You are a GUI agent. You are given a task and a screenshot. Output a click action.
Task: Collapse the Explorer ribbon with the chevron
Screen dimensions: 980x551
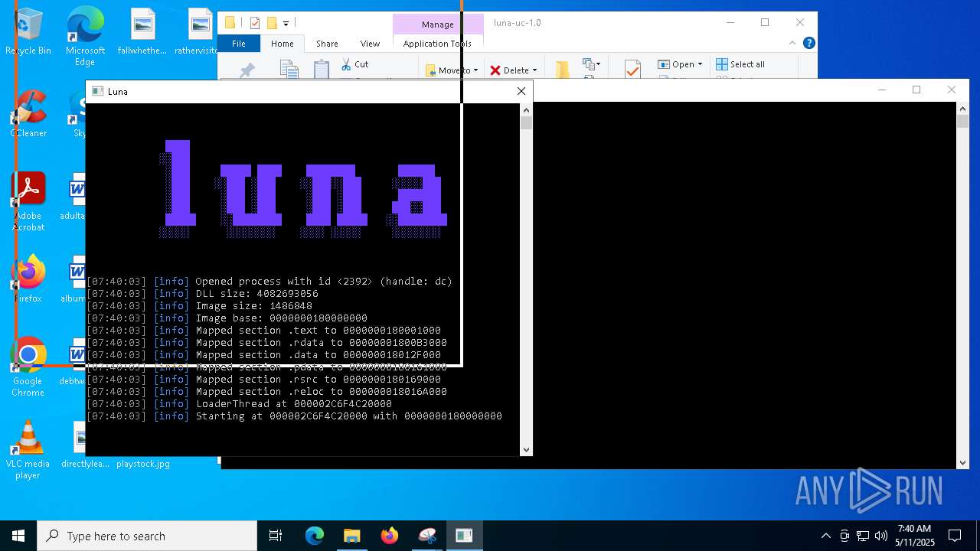(x=792, y=44)
